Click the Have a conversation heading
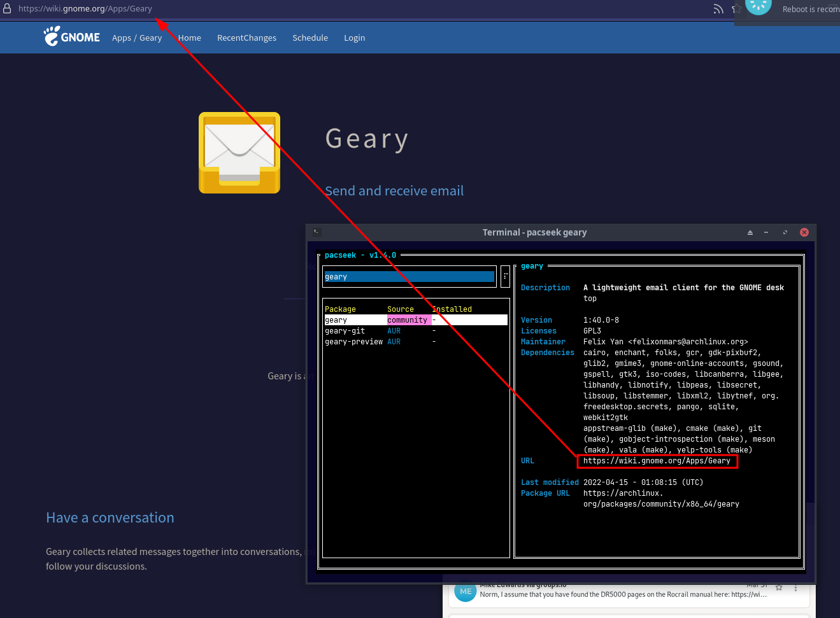This screenshot has width=840, height=618. pyautogui.click(x=110, y=517)
